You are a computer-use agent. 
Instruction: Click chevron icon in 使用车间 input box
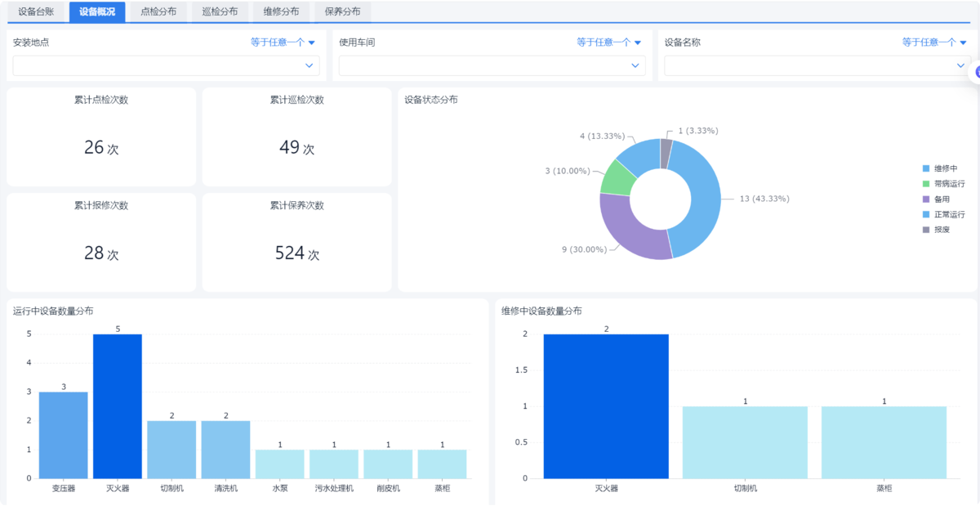pyautogui.click(x=635, y=65)
